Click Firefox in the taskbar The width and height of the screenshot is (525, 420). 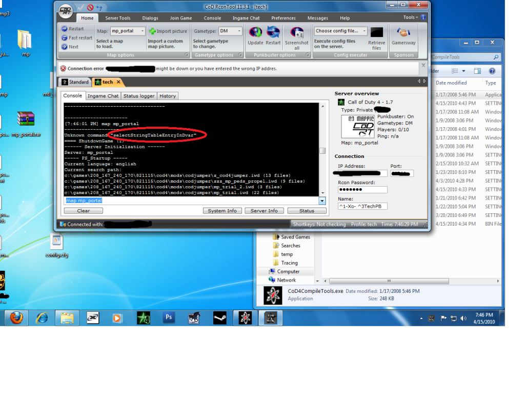16,317
